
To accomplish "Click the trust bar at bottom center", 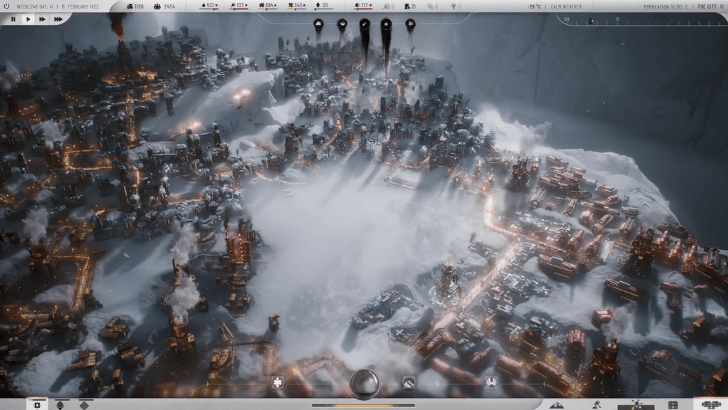I will (x=364, y=405).
